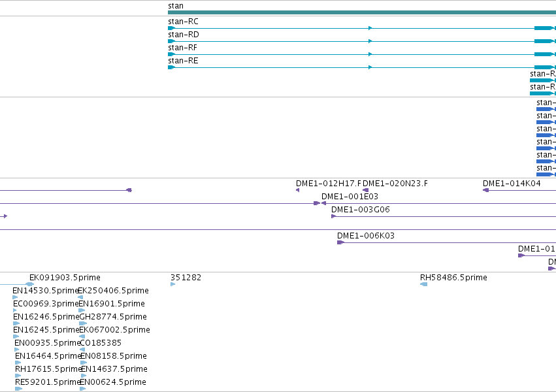
Task: Select the EN08158.5prime EST label
Action: click(114, 356)
